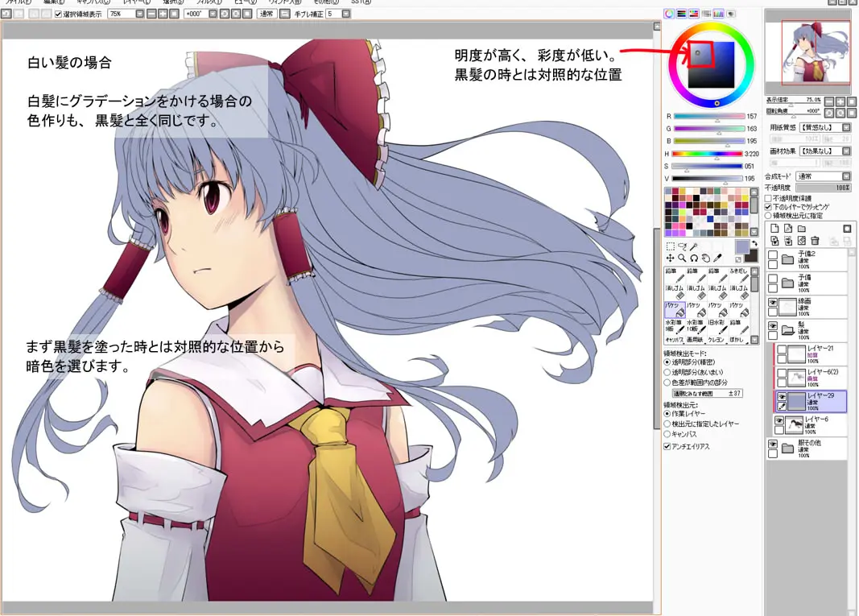
Task: Collapse the 髪 layer folder
Action: tap(787, 330)
